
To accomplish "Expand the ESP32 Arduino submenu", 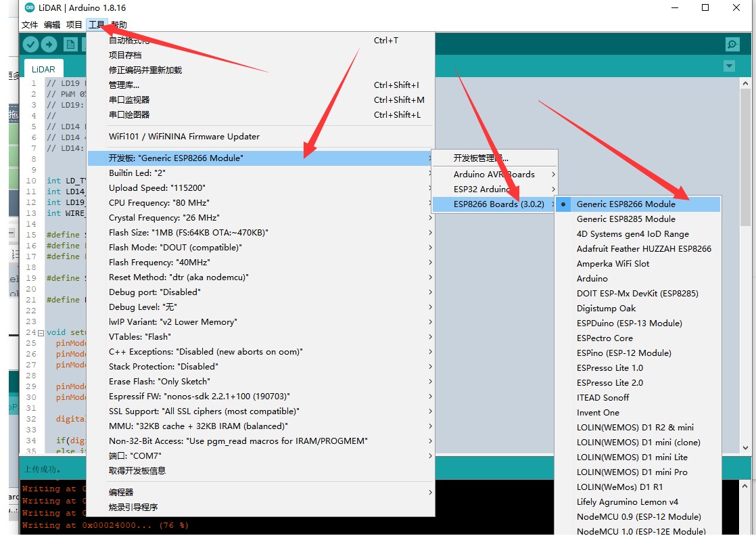I will (495, 189).
